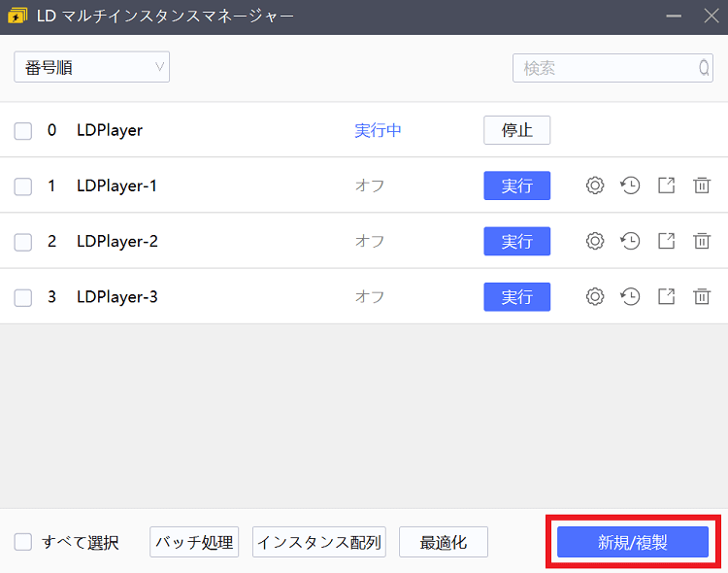Minimize the multi-instance manager window
Image resolution: width=728 pixels, height=573 pixels.
pos(674,17)
